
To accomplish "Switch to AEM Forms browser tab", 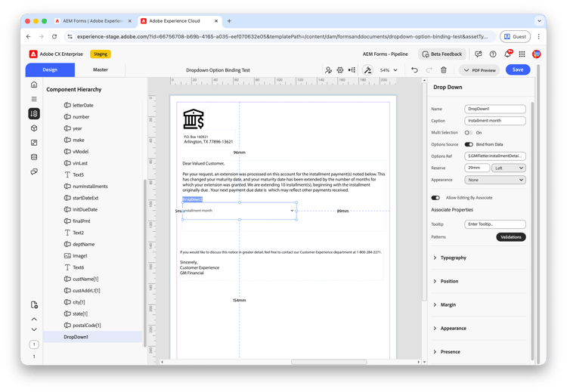I will [x=93, y=21].
